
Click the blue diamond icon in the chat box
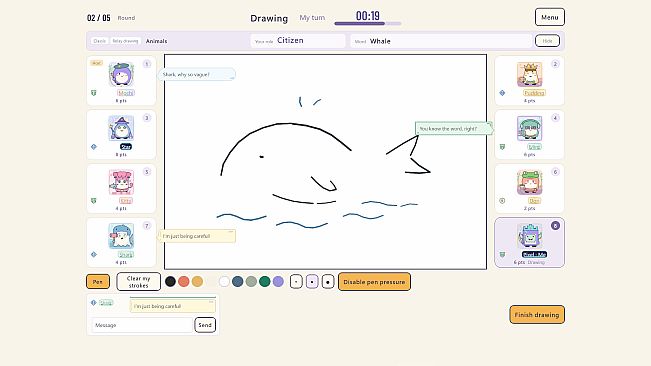point(93,303)
